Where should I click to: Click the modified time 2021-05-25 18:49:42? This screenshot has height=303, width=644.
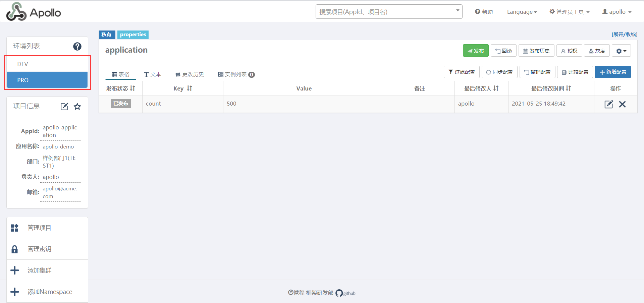(539, 104)
